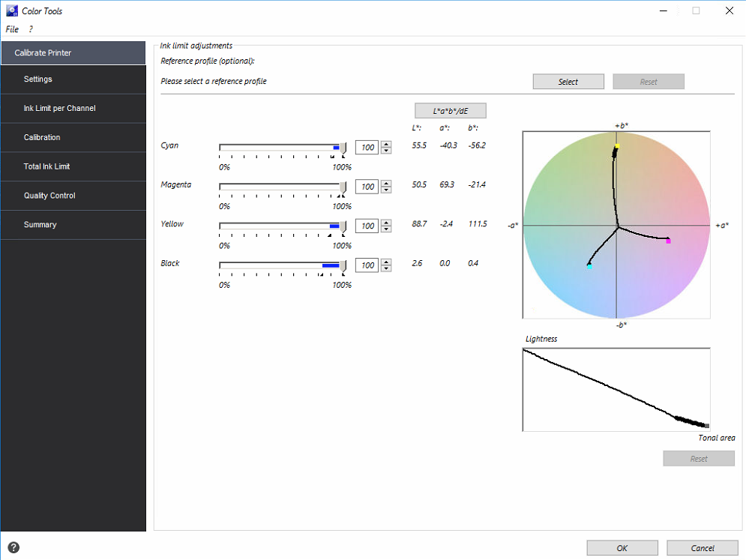
Task: Open the File menu
Action: 12,29
